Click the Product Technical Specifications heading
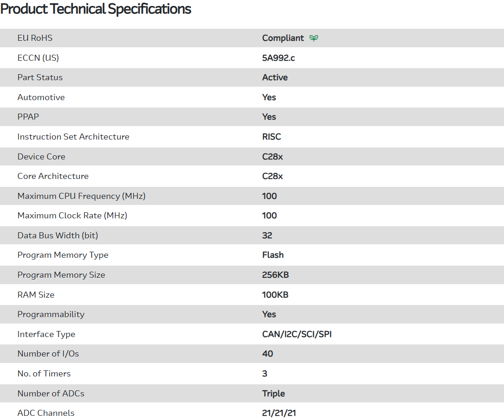The image size is (504, 420). (x=96, y=9)
